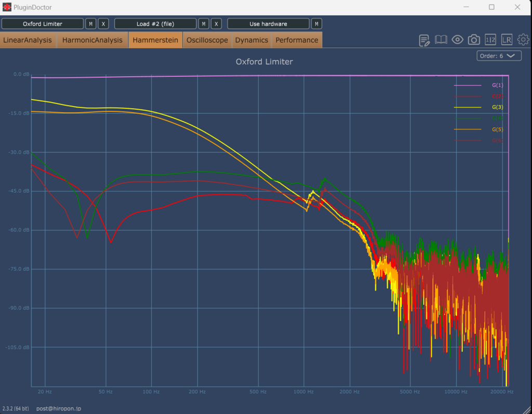Toggle M button next to Use hardware

316,24
